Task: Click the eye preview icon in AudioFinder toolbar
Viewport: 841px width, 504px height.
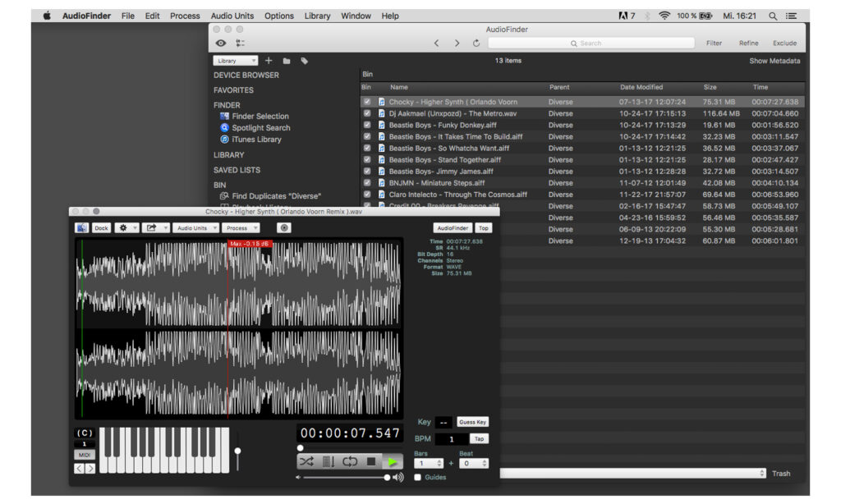Action: pos(220,43)
